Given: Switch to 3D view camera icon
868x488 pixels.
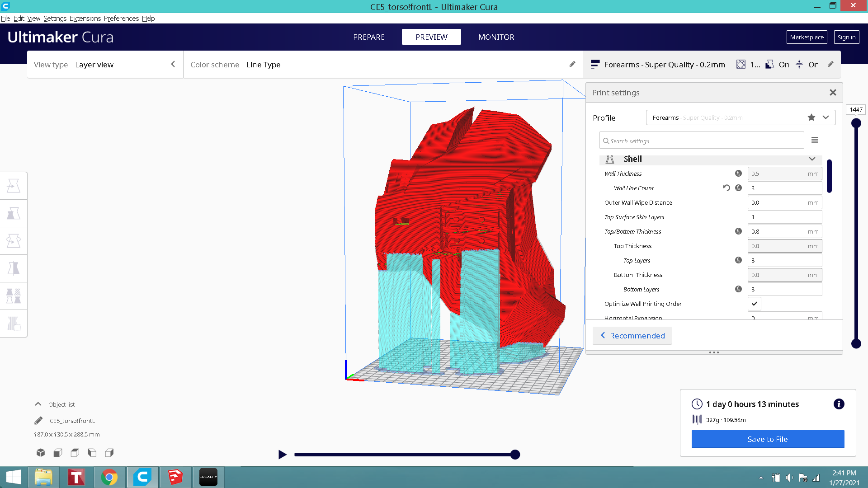Looking at the screenshot, I should coord(41,452).
